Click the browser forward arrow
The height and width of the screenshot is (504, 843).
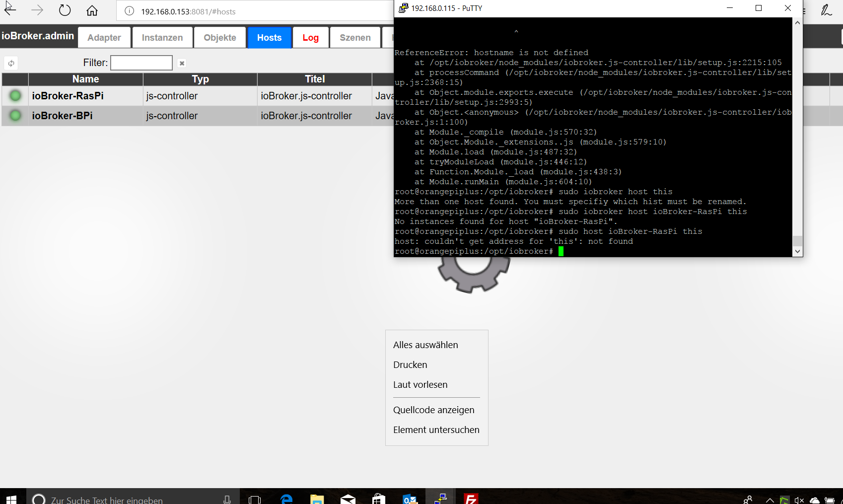pos(37,10)
